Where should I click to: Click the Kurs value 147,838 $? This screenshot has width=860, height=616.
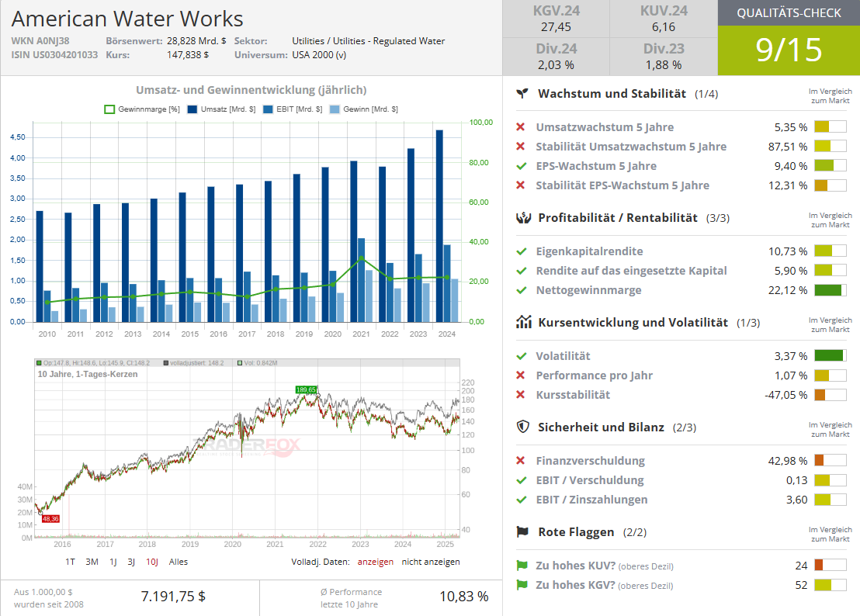pos(188,55)
